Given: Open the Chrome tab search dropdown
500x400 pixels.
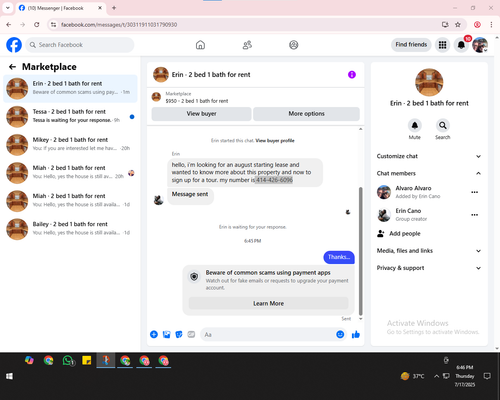Looking at the screenshot, I should (8, 8).
